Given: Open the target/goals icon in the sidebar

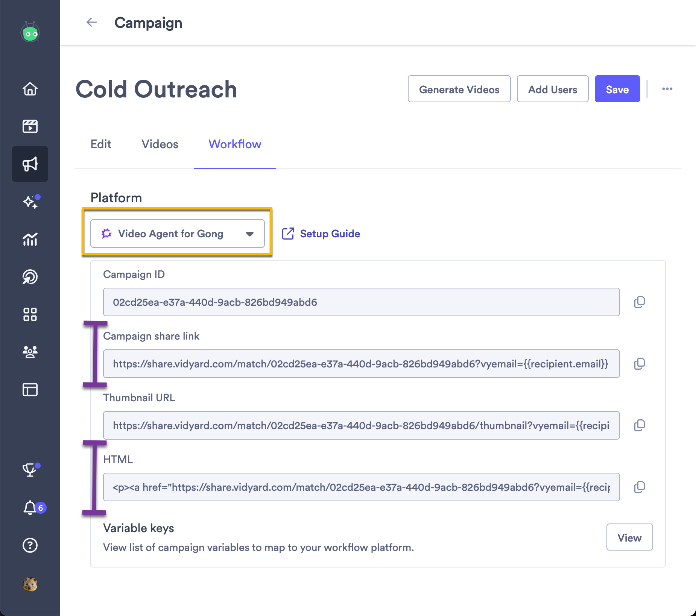Looking at the screenshot, I should point(30,277).
